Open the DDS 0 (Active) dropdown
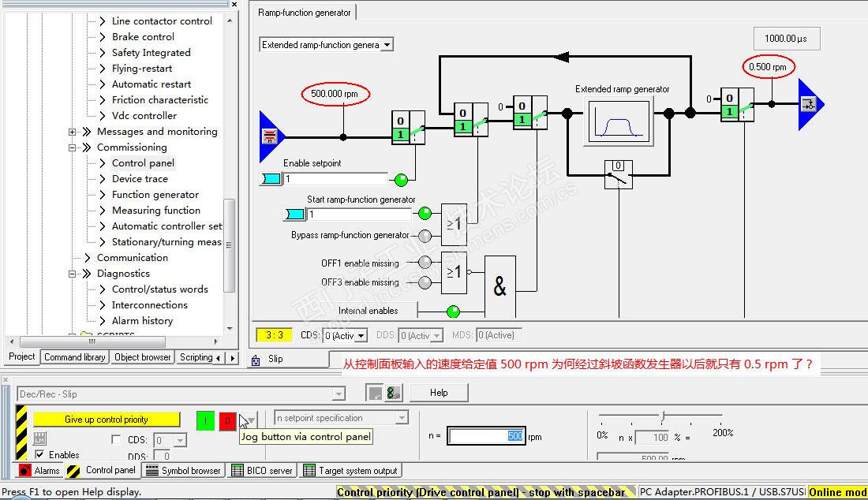This screenshot has height=500, width=868. click(x=437, y=336)
